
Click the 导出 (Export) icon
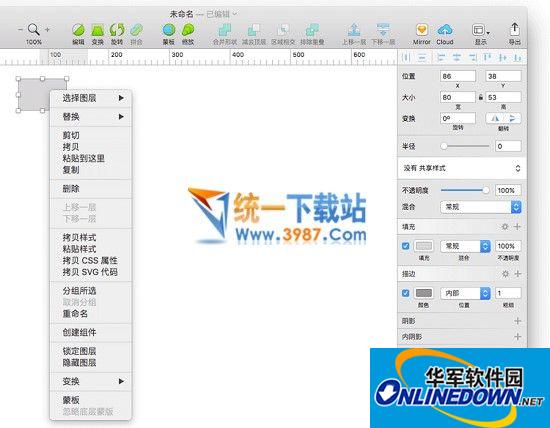click(515, 29)
